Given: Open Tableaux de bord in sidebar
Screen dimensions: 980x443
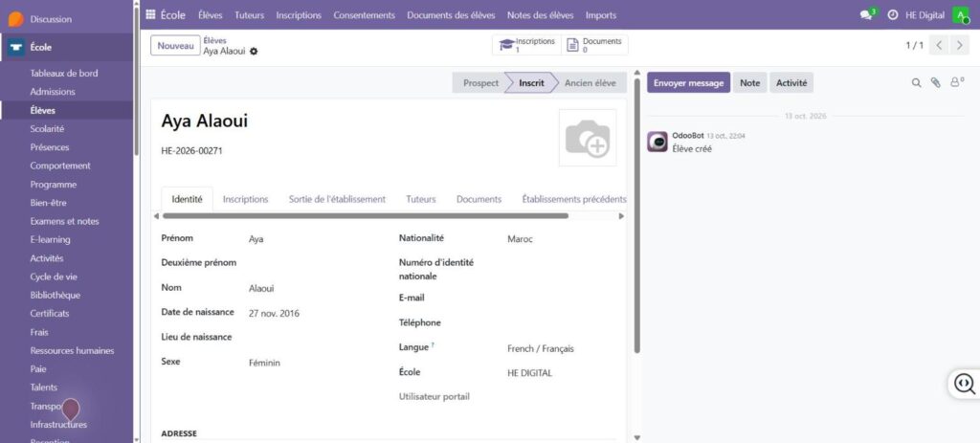Looking at the screenshot, I should point(64,73).
